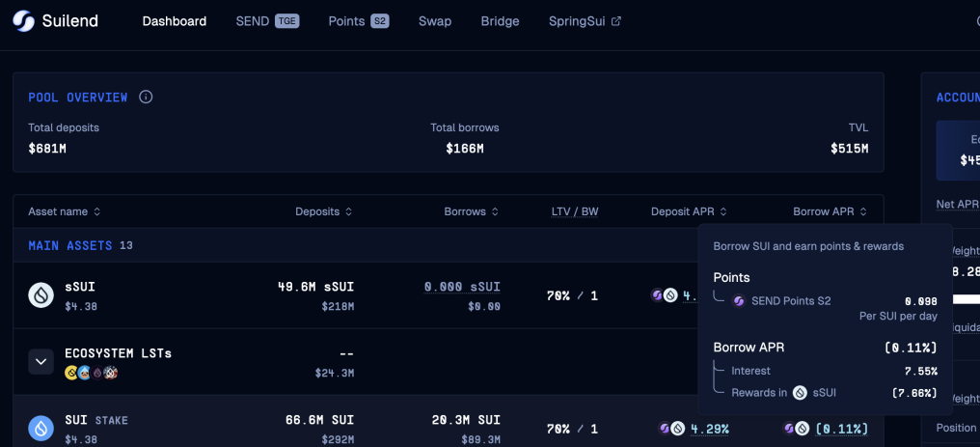Open the Bridge tab
Image resolution: width=980 pixels, height=447 pixels.
500,21
